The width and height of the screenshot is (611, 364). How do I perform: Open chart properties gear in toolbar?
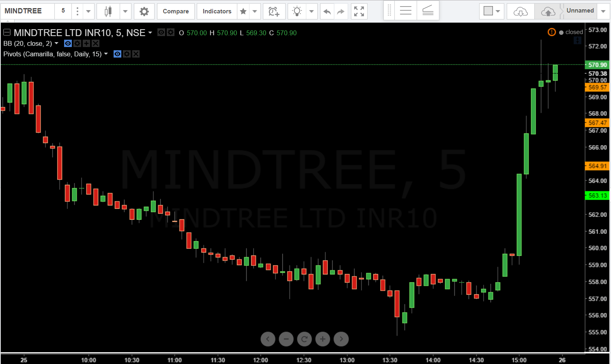click(144, 11)
